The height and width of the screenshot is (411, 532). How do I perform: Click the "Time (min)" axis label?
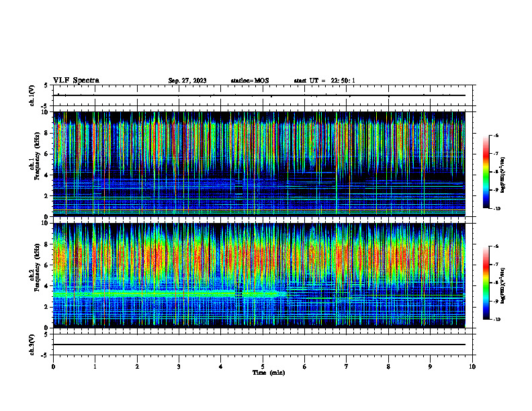click(269, 373)
